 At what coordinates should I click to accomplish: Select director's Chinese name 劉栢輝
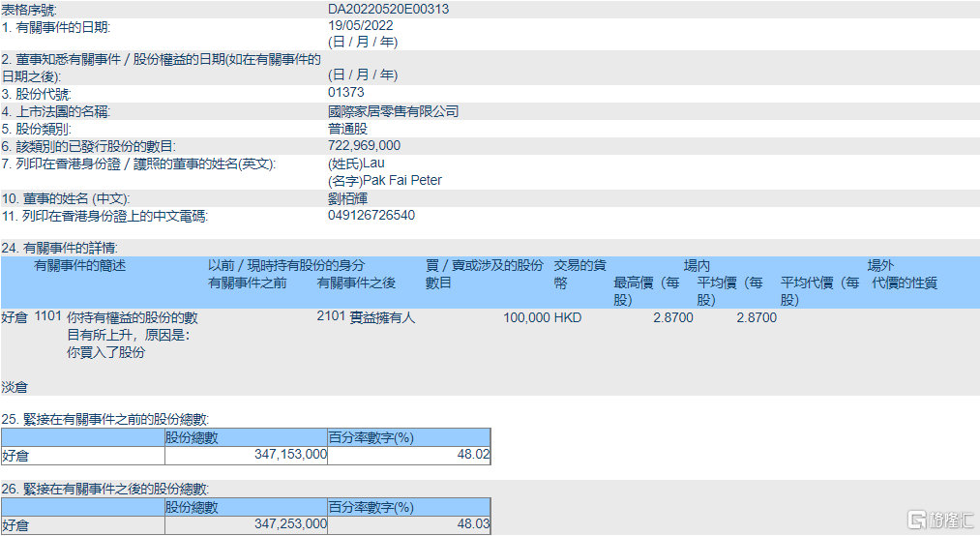pos(348,197)
